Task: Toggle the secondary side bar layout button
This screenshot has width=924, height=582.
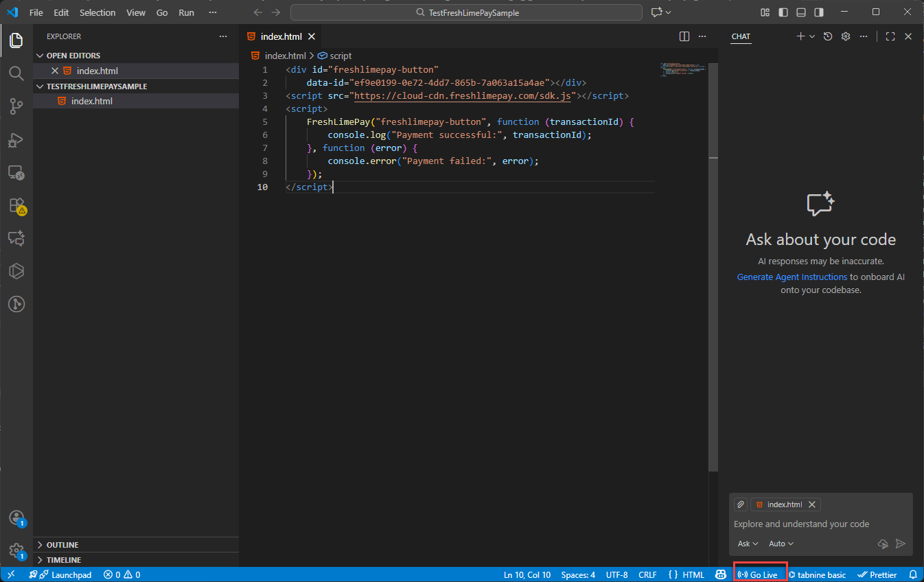Action: click(819, 12)
